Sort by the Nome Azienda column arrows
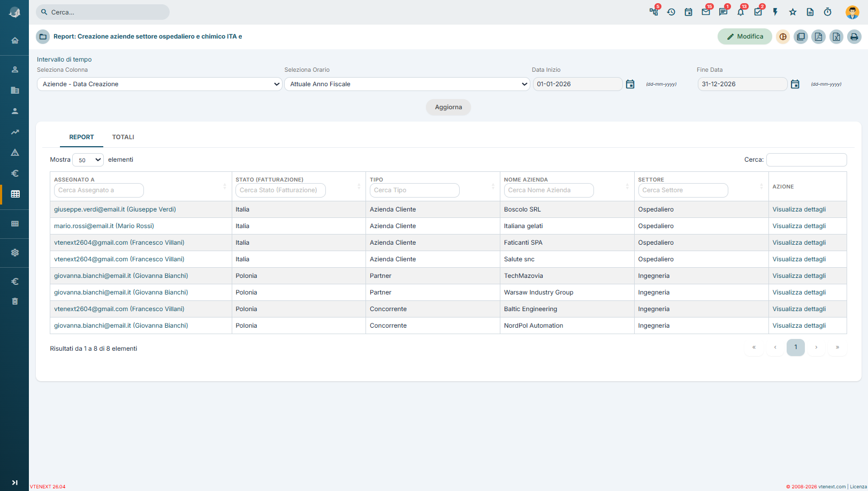Screen dimensions: 868x491 coord(627,186)
